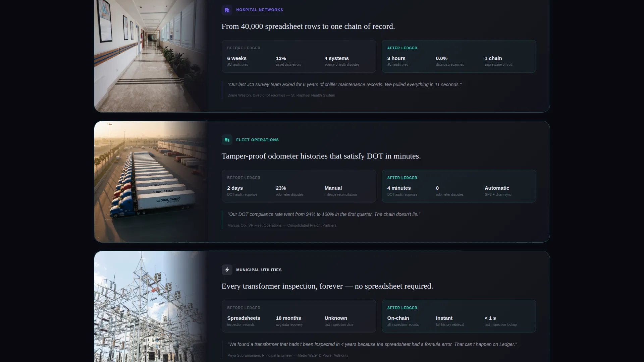644x362 pixels.
Task: Click the fleet card's BEFORE LEDGER heading
Action: (244, 178)
